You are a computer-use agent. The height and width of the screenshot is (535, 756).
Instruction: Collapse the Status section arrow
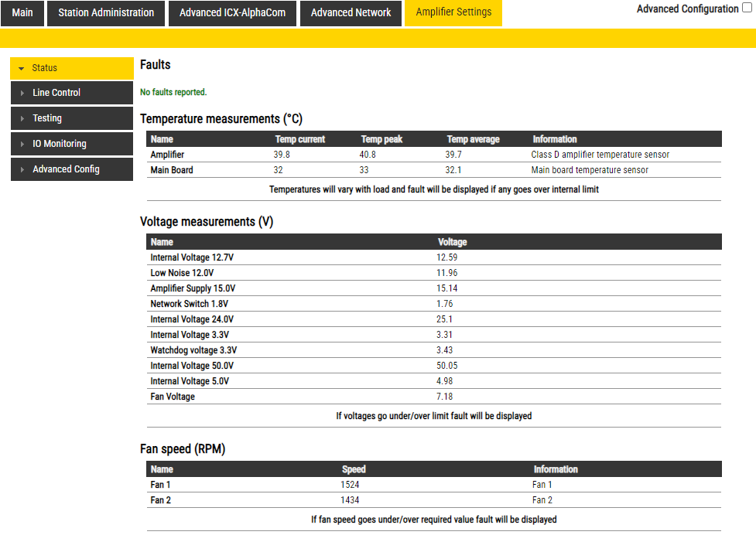tap(21, 69)
